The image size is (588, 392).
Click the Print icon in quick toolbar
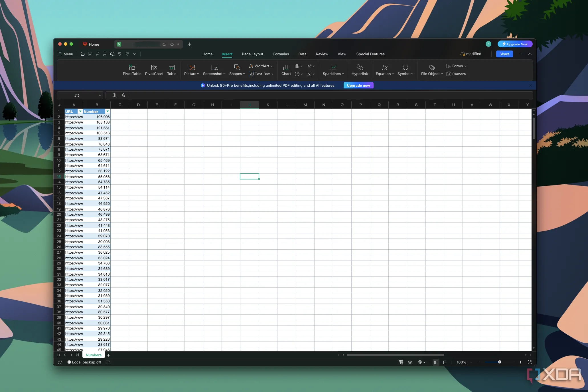[105, 54]
